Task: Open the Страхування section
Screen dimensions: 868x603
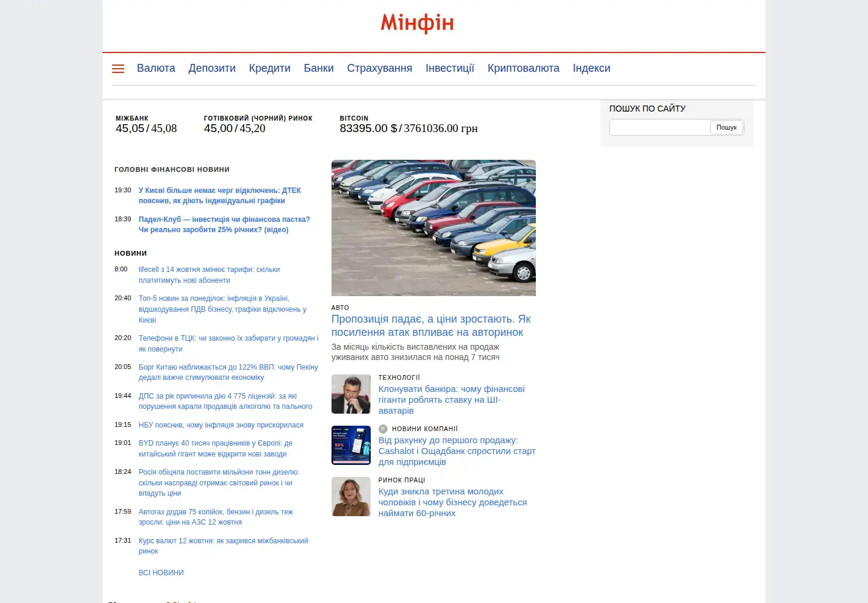Action: click(x=380, y=68)
